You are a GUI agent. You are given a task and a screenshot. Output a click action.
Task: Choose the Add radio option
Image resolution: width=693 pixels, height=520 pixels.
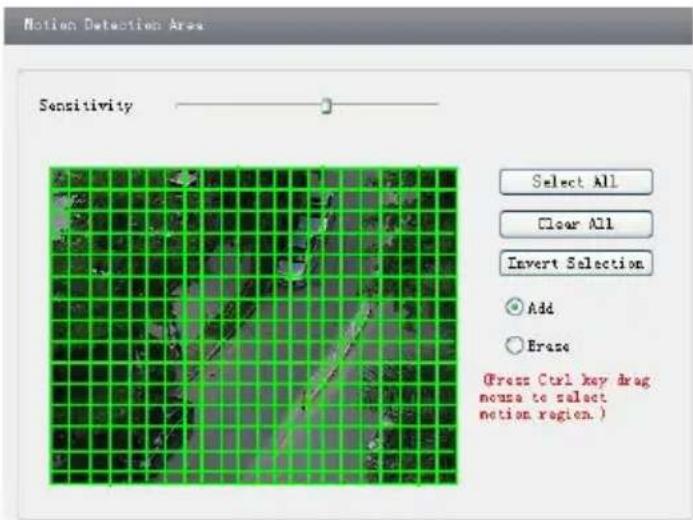[x=514, y=307]
